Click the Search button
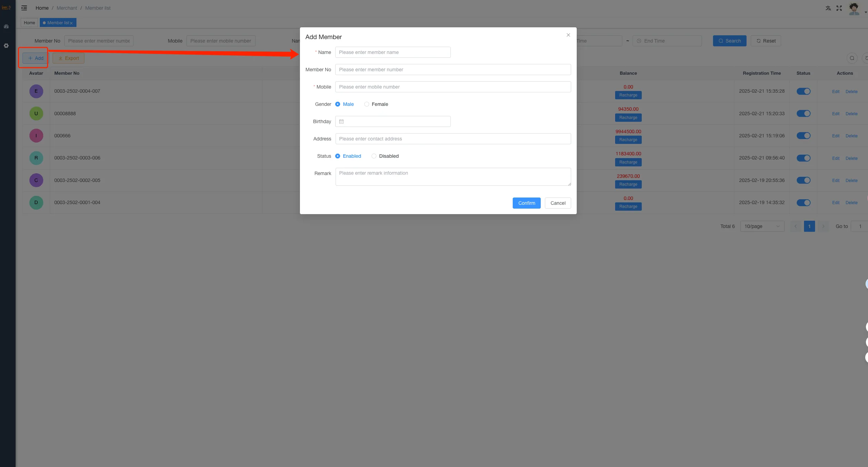 (730, 41)
